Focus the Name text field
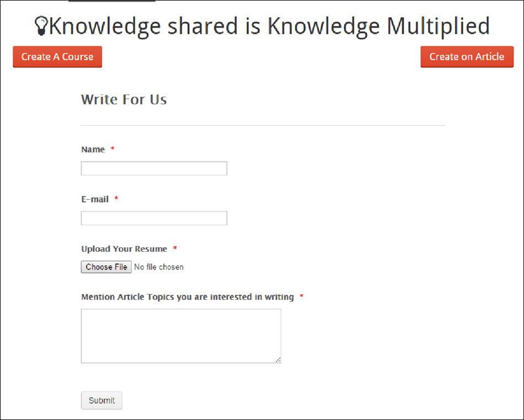524x420 pixels. [x=154, y=168]
